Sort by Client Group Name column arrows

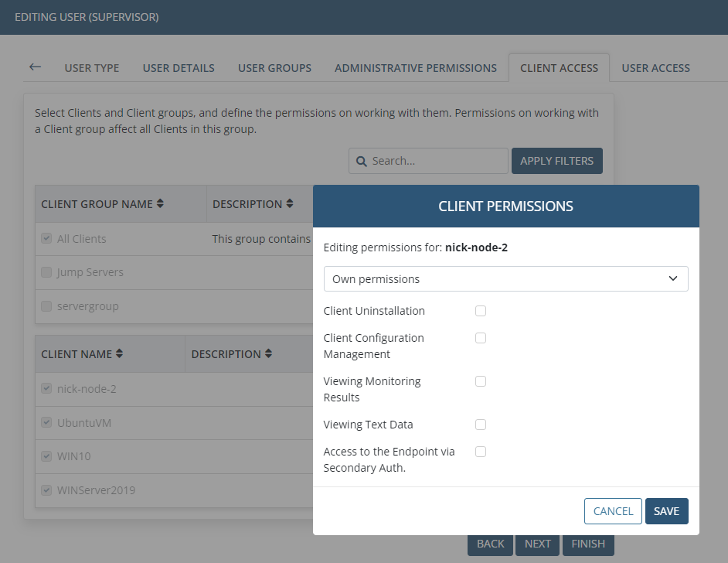pos(160,204)
